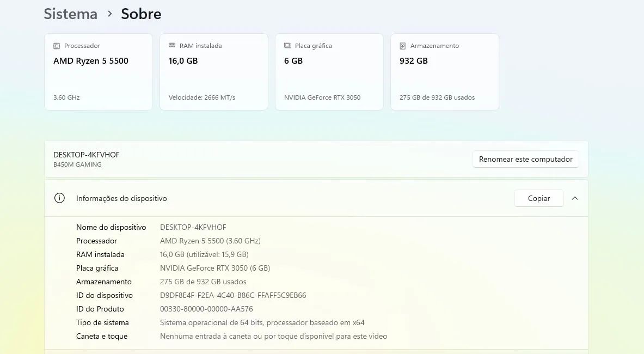Viewport: 644px width, 354px height.
Task: Click the breadcrumb chevron after Sistema
Action: (x=109, y=14)
